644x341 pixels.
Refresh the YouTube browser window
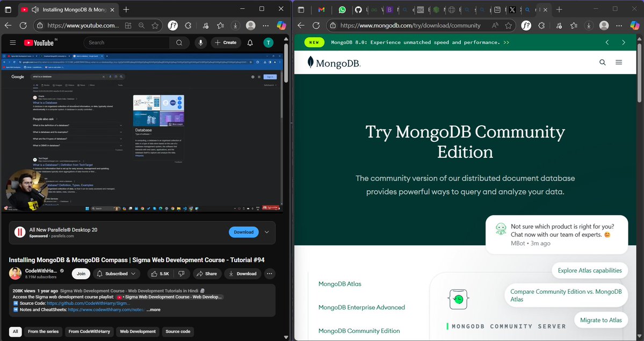[x=24, y=25]
